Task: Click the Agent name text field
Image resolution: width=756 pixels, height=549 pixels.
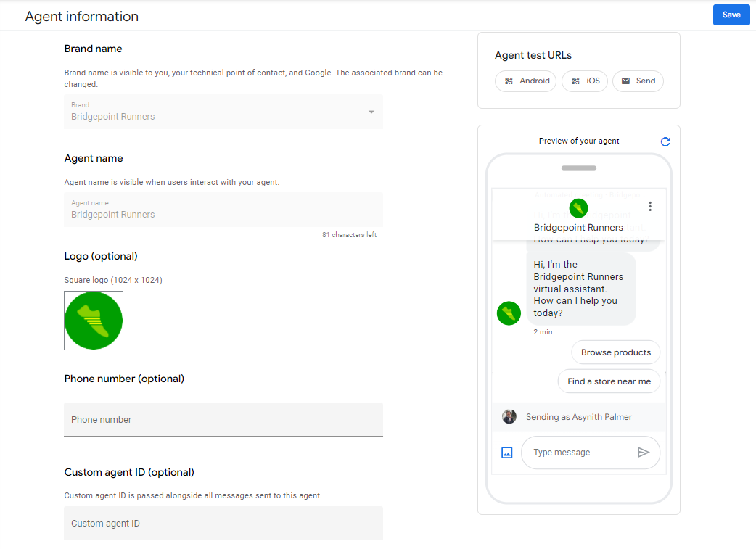Action: [223, 210]
